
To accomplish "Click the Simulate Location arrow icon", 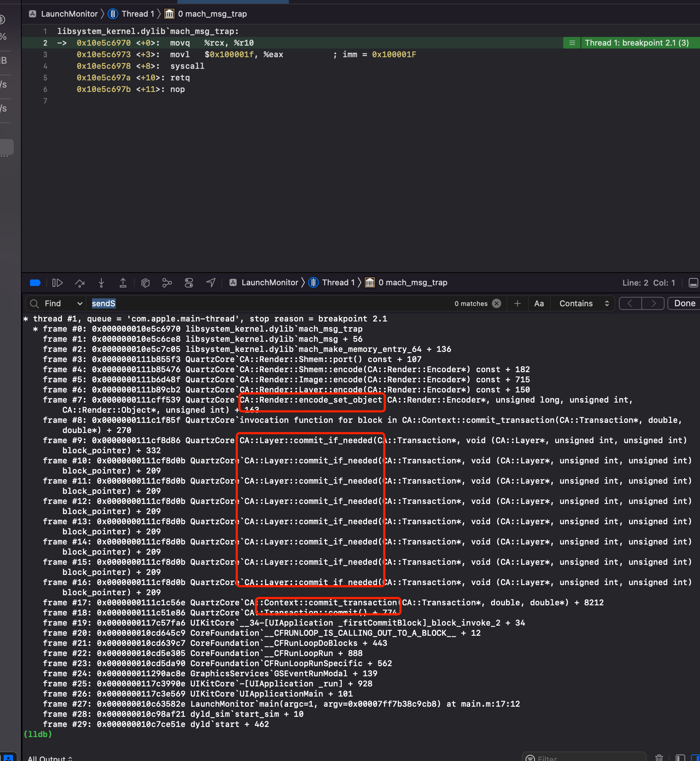I will point(211,283).
